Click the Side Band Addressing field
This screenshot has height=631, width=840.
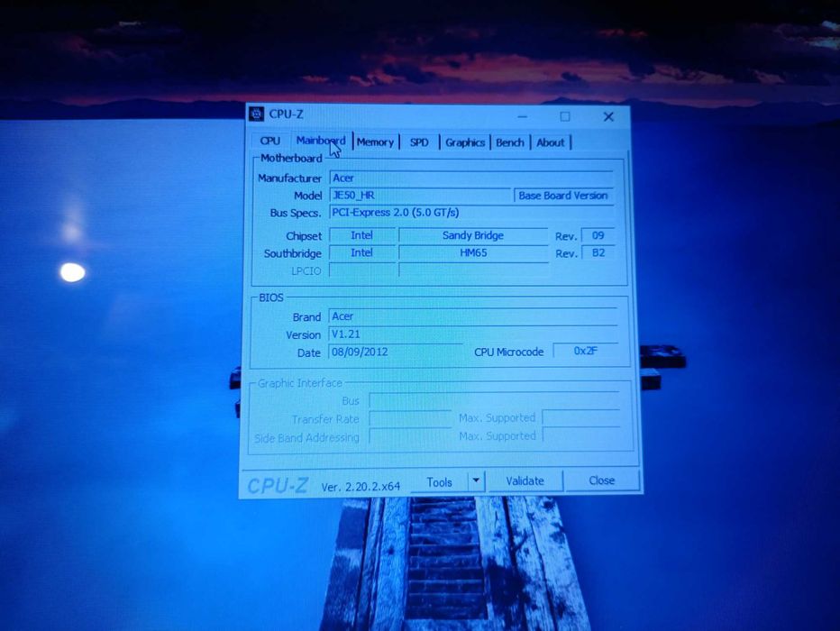410,436
